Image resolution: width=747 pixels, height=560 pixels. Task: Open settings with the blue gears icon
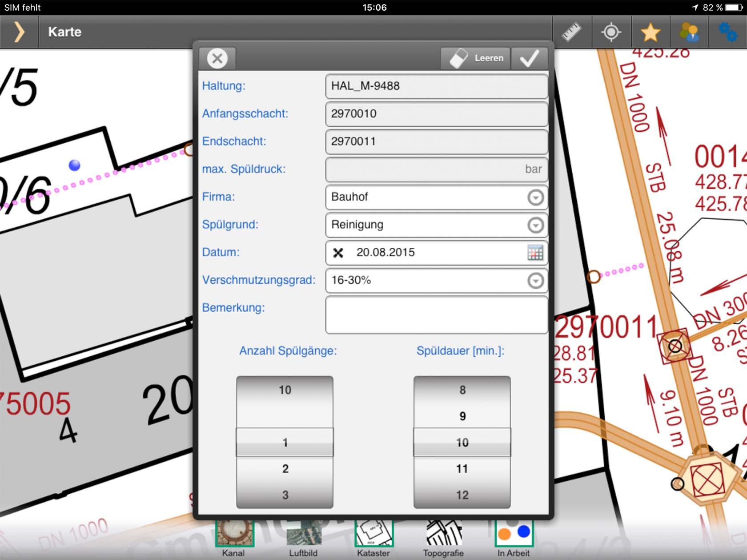point(728,32)
